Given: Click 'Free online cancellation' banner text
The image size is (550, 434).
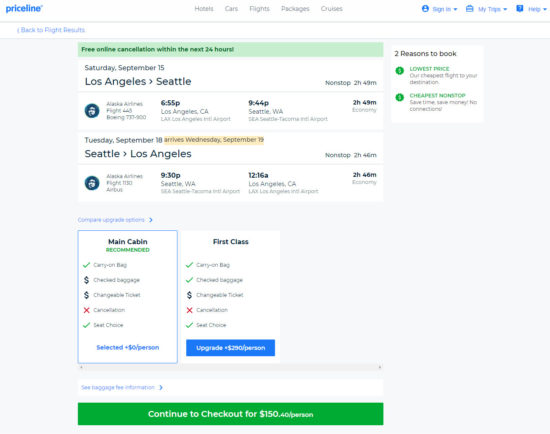Looking at the screenshot, I should pyautogui.click(x=157, y=49).
